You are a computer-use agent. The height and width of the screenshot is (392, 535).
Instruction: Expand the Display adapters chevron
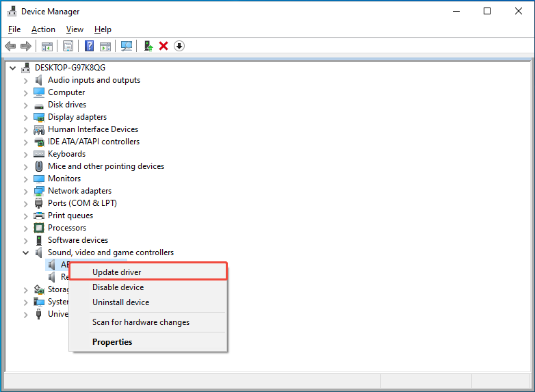25,118
